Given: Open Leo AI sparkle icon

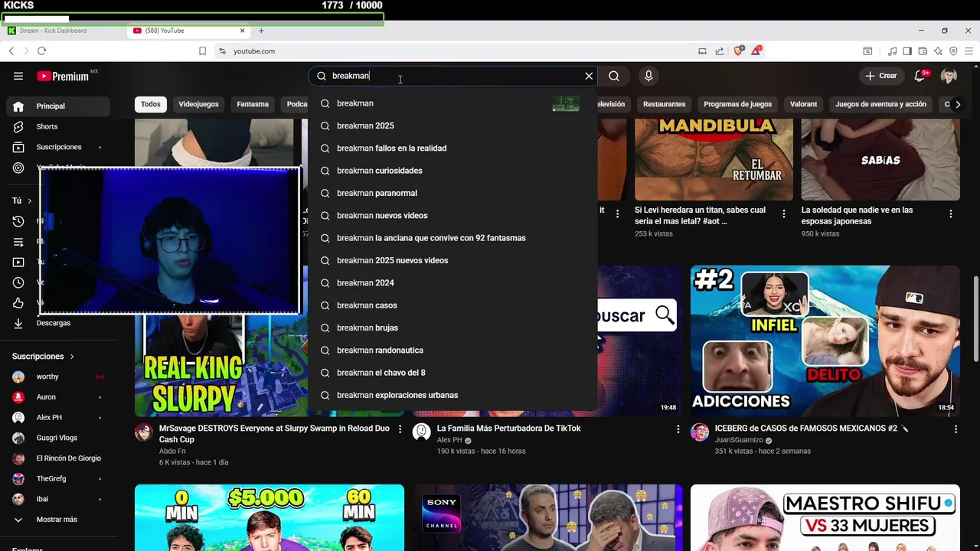Looking at the screenshot, I should click(938, 51).
